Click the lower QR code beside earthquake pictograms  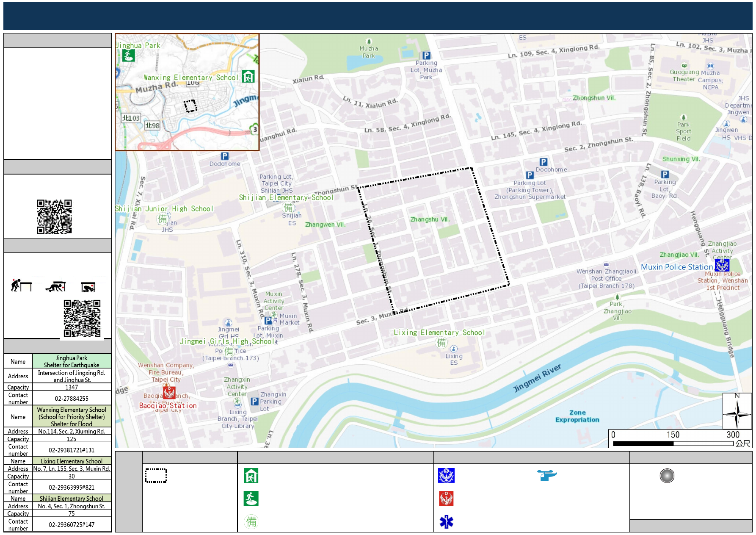(82, 318)
